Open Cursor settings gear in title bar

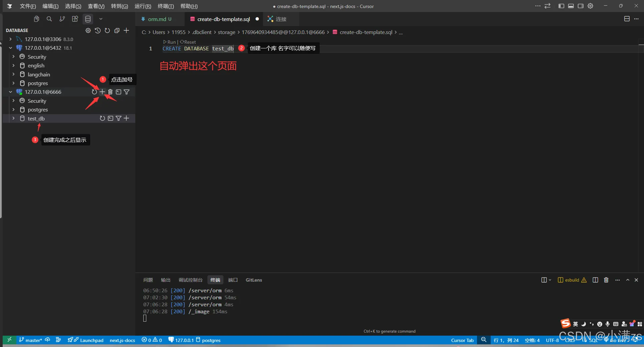point(590,6)
